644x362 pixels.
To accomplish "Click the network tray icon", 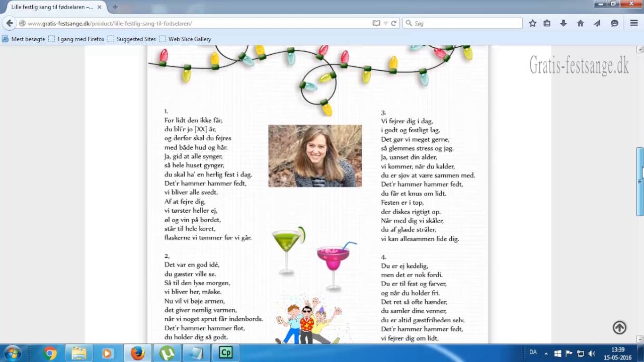I will [580, 353].
